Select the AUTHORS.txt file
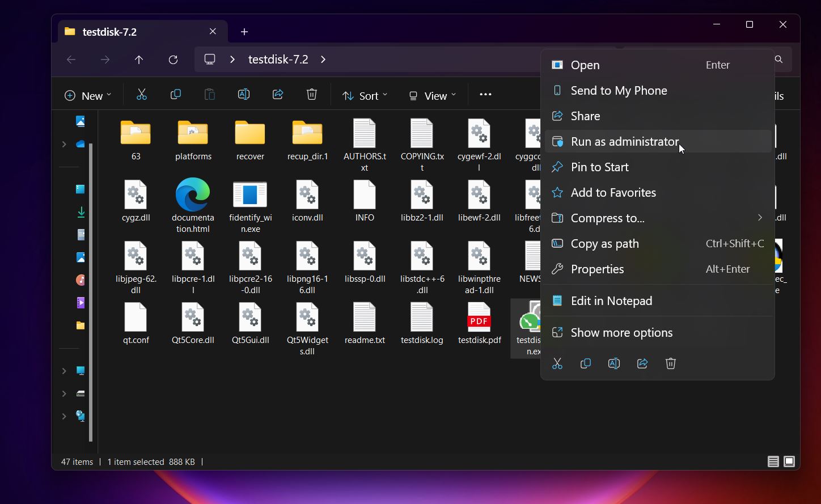 pos(365,145)
